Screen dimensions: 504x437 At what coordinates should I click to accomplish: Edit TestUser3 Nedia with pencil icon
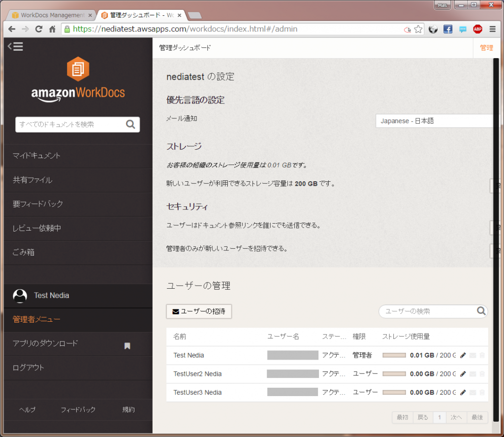pyautogui.click(x=463, y=393)
